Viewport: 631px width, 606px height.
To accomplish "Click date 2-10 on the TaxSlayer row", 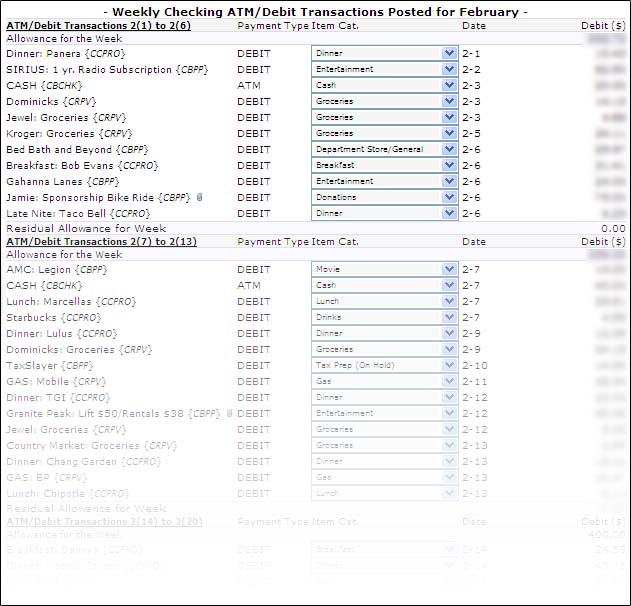I will pyautogui.click(x=475, y=365).
